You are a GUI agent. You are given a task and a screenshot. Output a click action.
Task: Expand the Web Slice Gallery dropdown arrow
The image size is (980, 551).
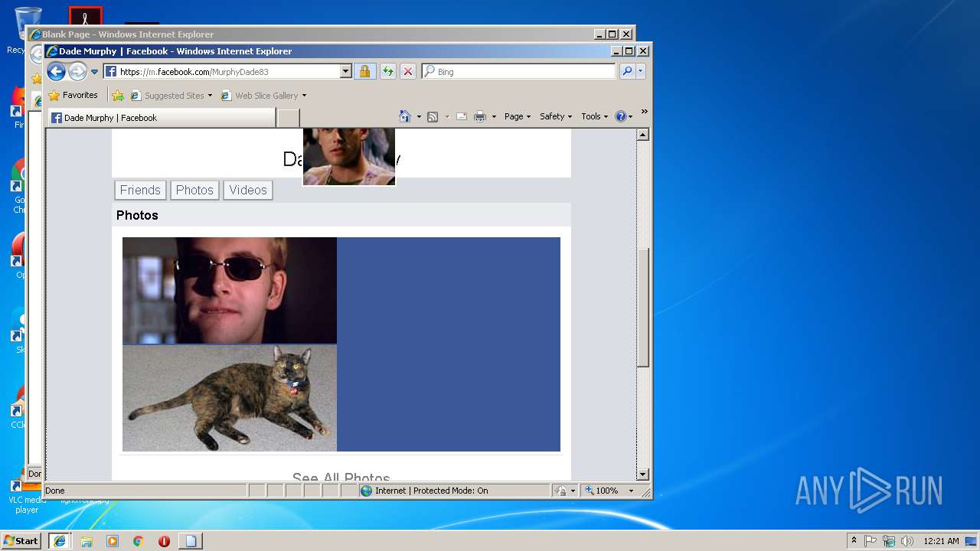(304, 96)
